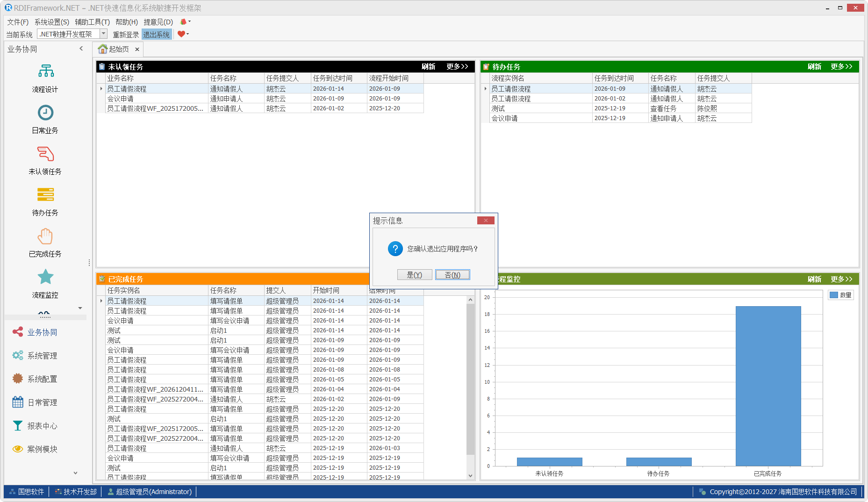Expand the sidebar bottom chevron for more modules
Screen dimensions: 868x502
(75, 473)
